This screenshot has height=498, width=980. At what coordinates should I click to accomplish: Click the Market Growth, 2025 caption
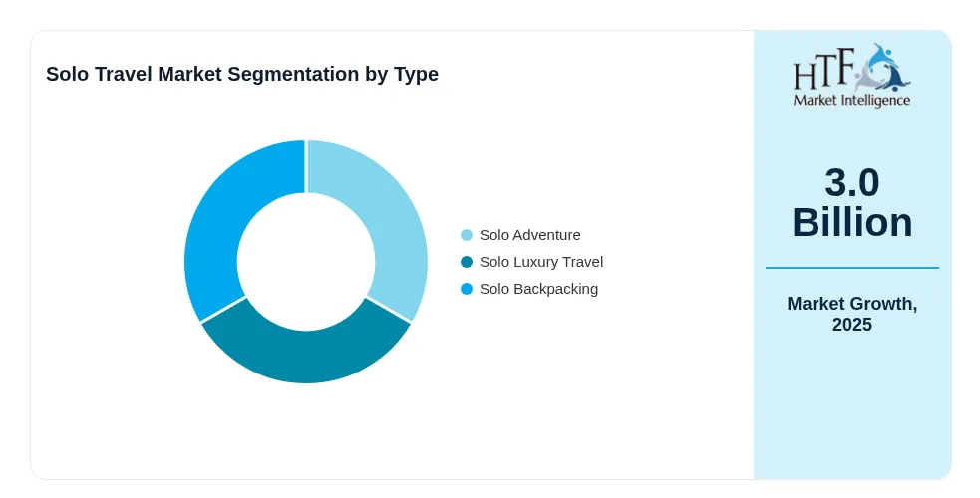[851, 314]
